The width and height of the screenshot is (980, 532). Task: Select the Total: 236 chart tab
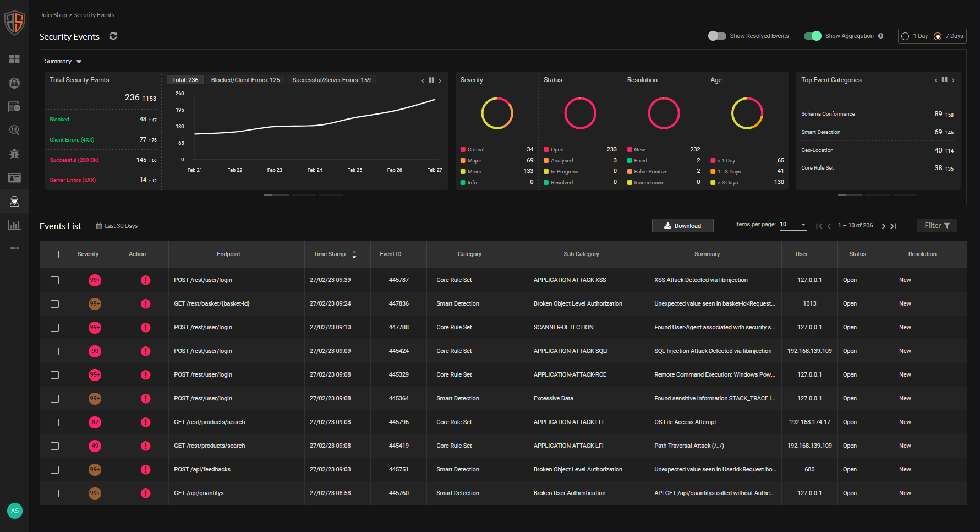185,80
